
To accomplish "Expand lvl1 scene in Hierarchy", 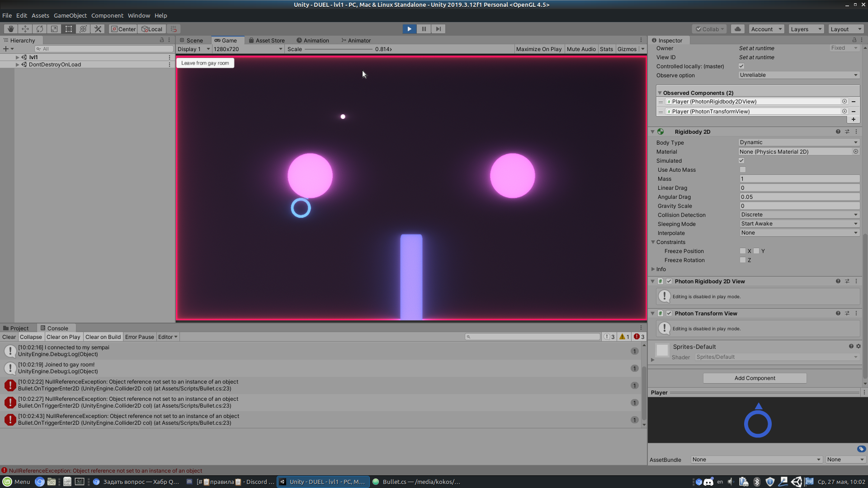I will click(x=17, y=57).
